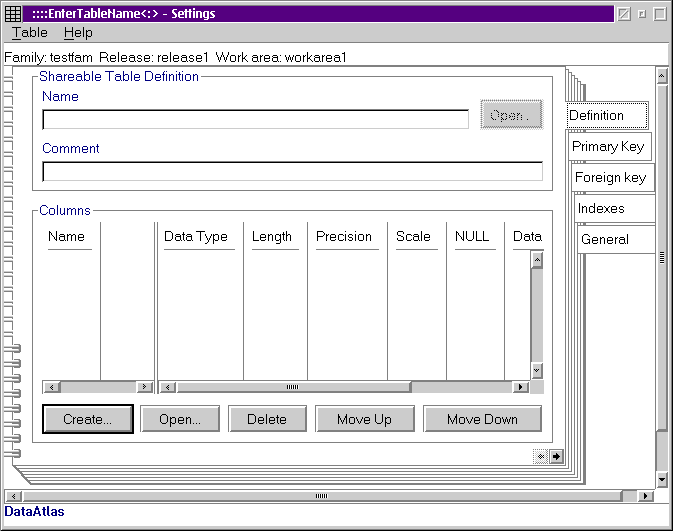Click Columns list scroll up arrow
Viewport: 673px width, 531px height.
click(536, 260)
